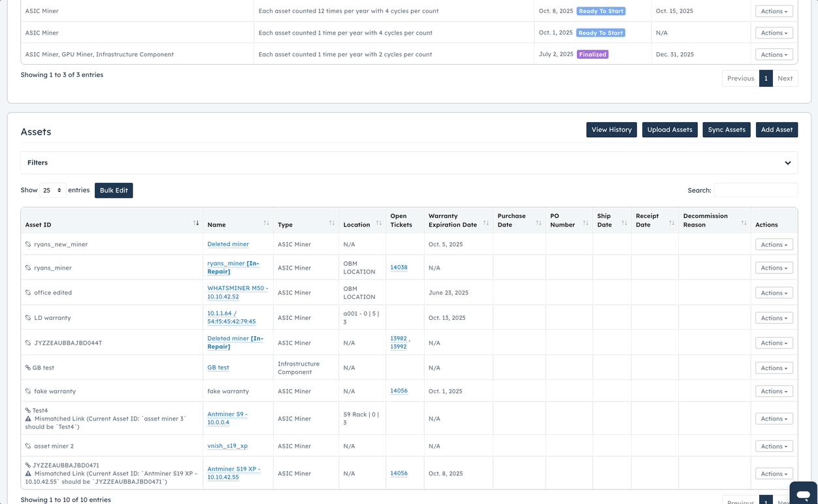Click the Upload Assets button
Image resolution: width=818 pixels, height=504 pixels.
pyautogui.click(x=670, y=130)
